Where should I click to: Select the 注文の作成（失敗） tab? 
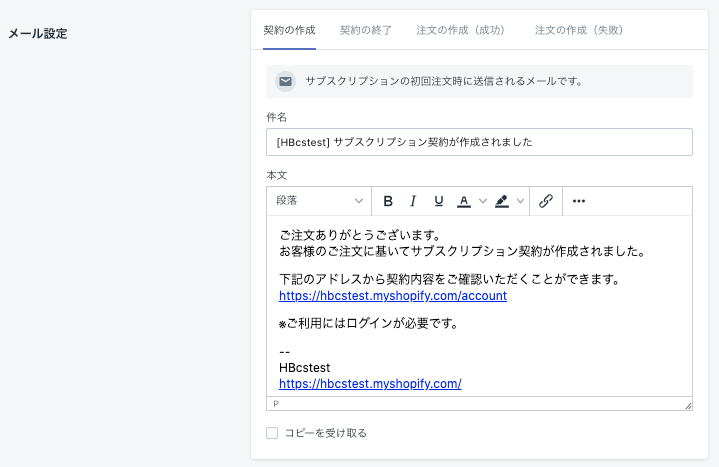point(581,30)
